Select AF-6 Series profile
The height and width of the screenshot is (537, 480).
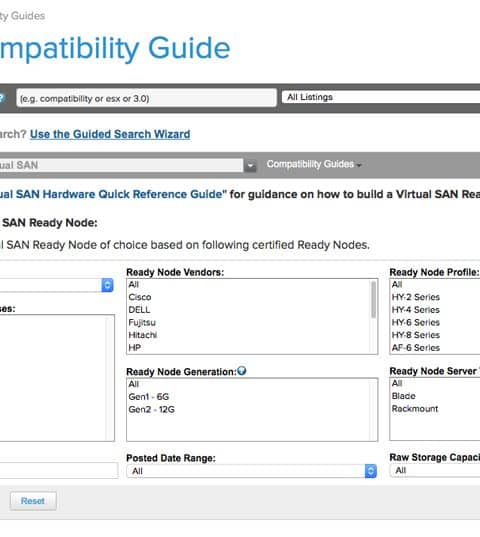pos(435,348)
